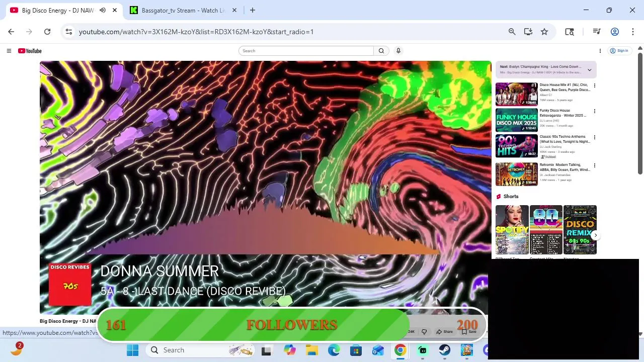Open the widgets icon with badge 2
This screenshot has width=644, height=362.
17,349
